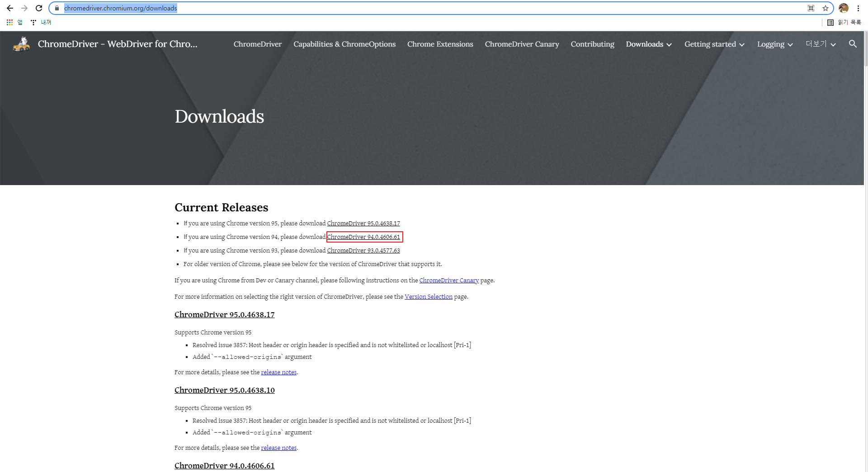Open the Apps (앱) bookmark shortcut
868x472 pixels.
click(14, 22)
